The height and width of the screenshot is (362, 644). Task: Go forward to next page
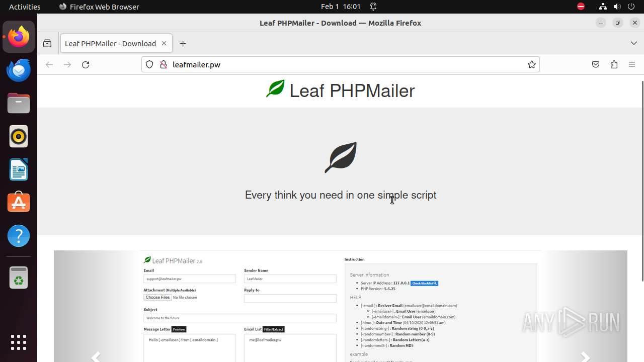click(67, 64)
